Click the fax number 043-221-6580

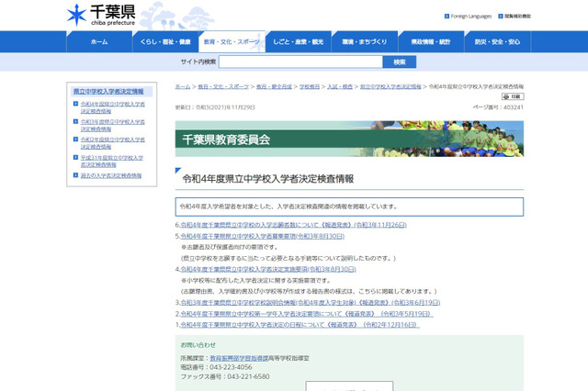point(248,376)
